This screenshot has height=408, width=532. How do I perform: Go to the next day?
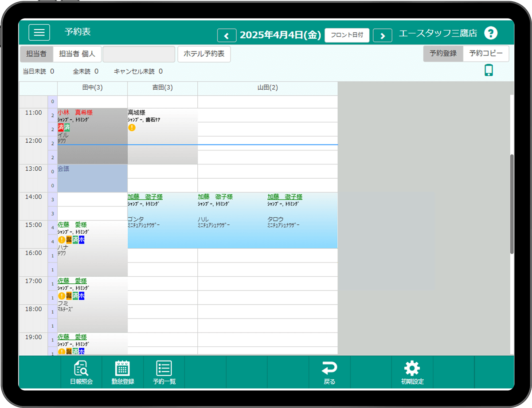(x=383, y=35)
